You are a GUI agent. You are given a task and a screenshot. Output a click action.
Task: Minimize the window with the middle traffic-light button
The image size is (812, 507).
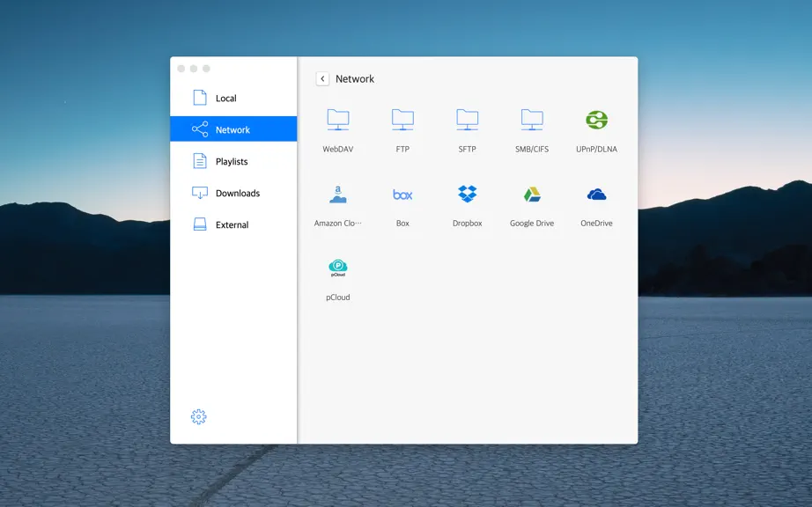coord(194,69)
